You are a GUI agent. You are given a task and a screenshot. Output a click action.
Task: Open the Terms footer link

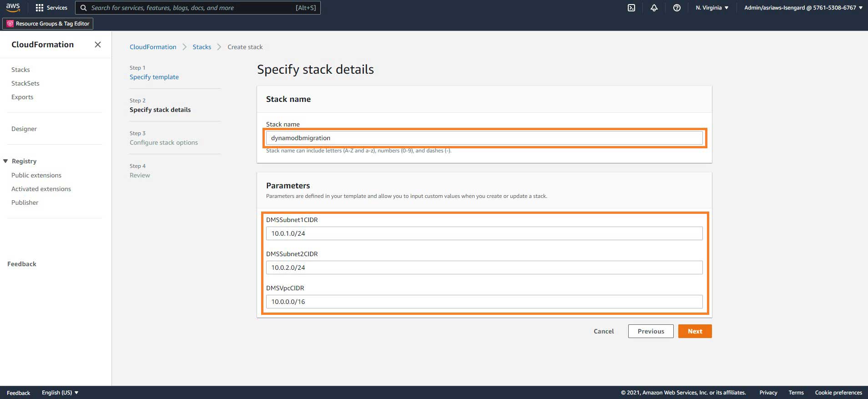click(x=796, y=393)
